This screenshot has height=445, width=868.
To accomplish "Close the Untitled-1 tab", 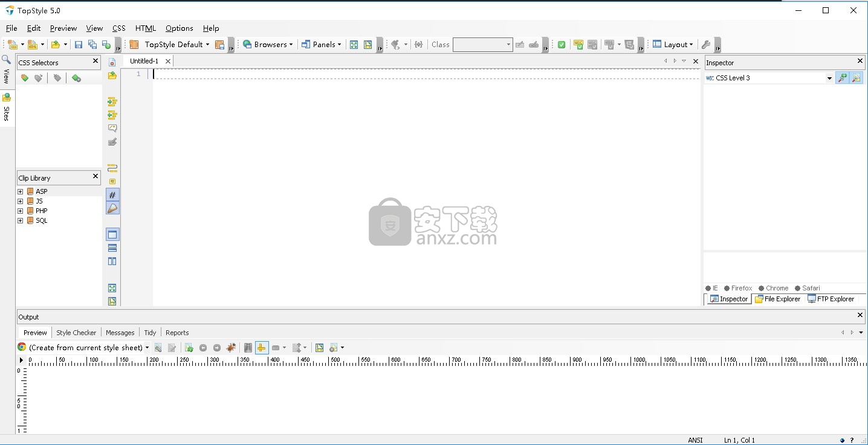I will 168,61.
